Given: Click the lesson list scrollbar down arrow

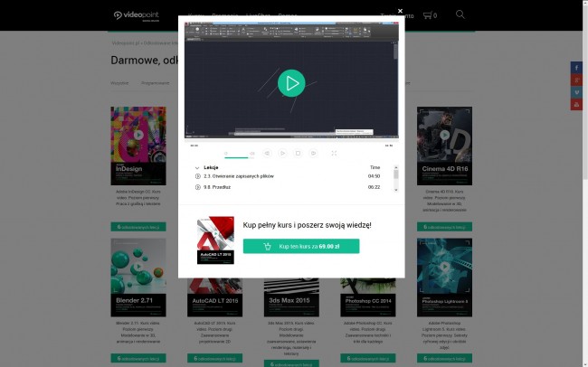Looking at the screenshot, I should [396, 190].
